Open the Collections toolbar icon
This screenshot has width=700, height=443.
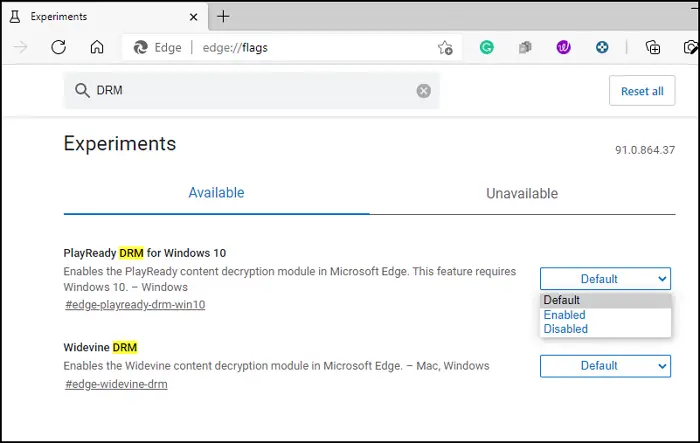pyautogui.click(x=653, y=47)
